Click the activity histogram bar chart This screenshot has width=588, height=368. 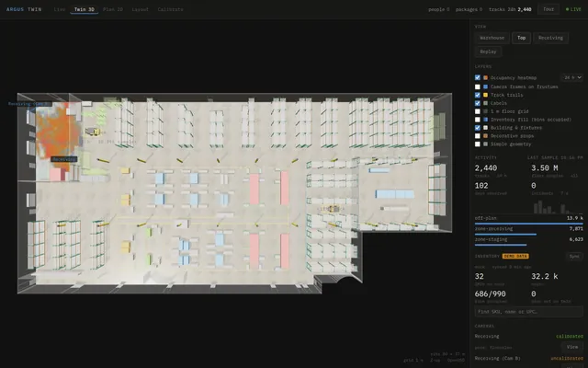[556, 207]
